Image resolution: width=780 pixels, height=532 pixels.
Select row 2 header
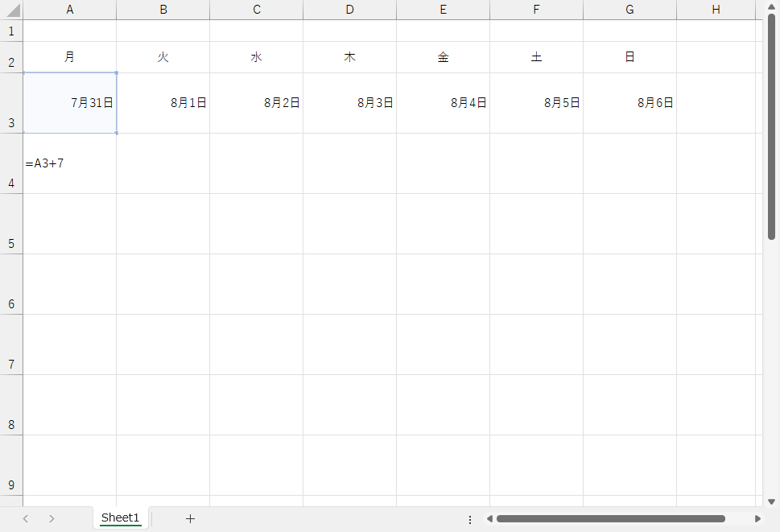click(11, 57)
